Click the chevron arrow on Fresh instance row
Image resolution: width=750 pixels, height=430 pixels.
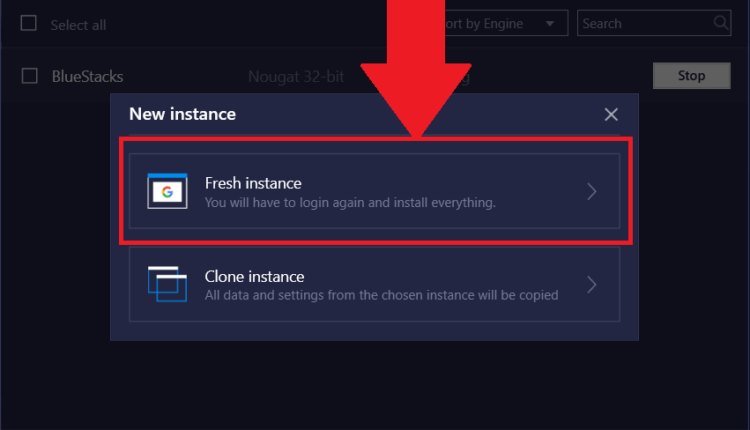592,192
